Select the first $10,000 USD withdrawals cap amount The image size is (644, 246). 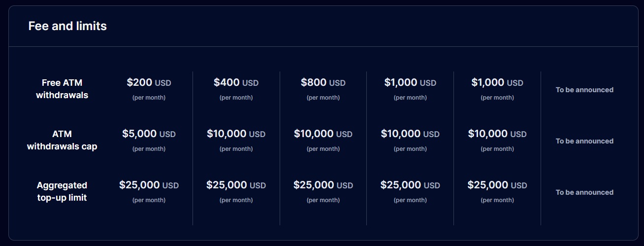[x=236, y=134]
